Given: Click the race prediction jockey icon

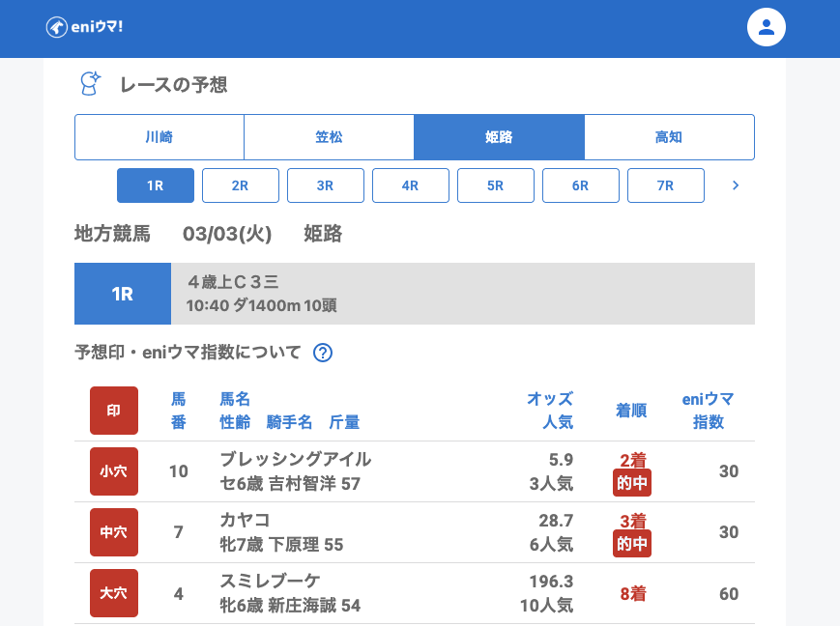Looking at the screenshot, I should pos(91,84).
